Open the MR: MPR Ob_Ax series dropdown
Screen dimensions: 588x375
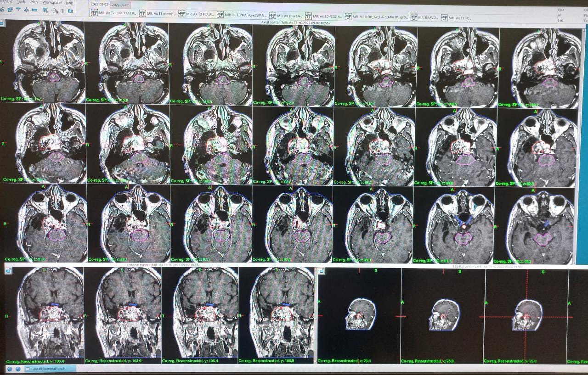[380, 17]
